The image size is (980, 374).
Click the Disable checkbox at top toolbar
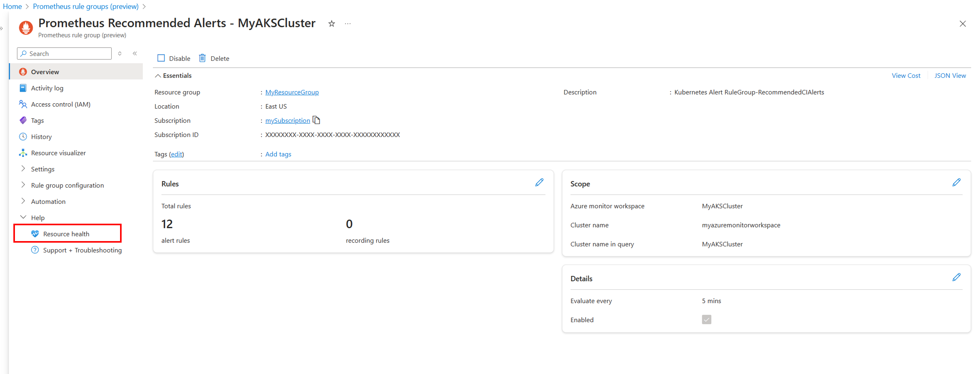point(161,58)
